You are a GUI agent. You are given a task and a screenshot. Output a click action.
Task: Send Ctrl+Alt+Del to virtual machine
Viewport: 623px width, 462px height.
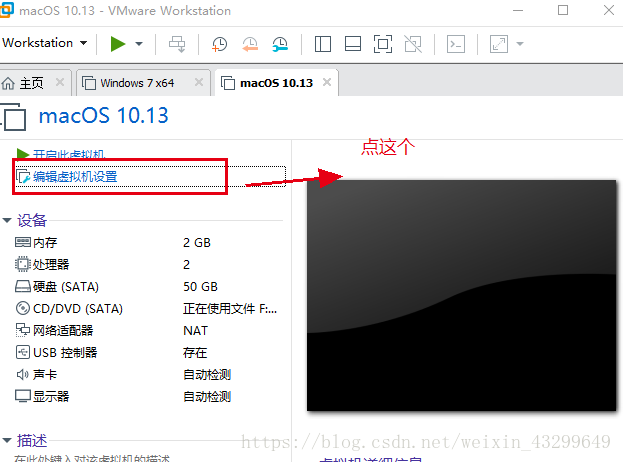(x=177, y=44)
